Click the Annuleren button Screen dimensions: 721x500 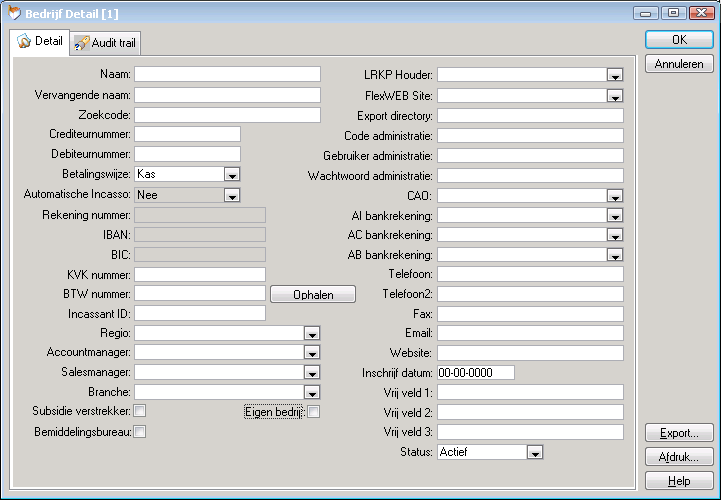(679, 64)
